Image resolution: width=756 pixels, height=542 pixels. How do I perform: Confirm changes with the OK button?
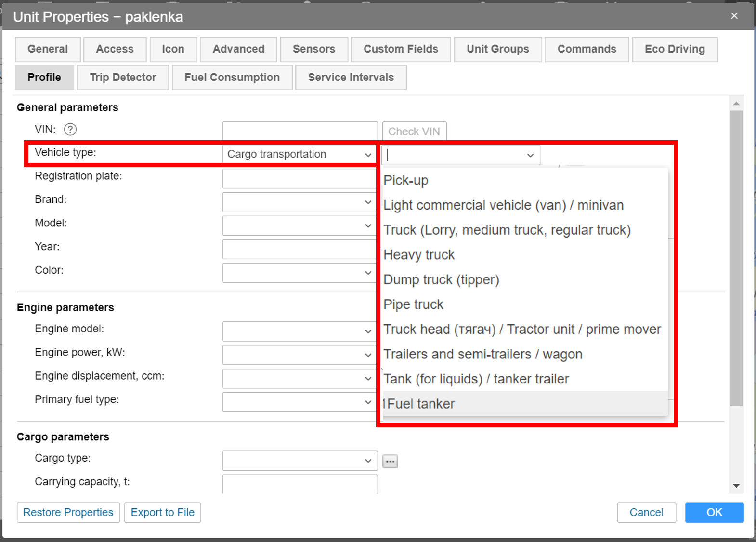pyautogui.click(x=714, y=513)
